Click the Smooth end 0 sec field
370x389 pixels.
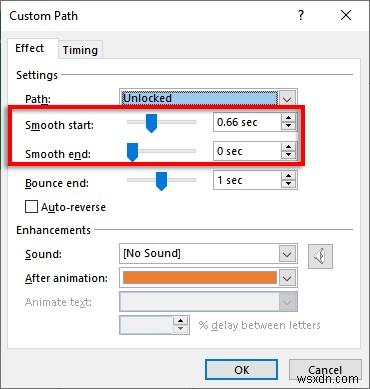click(247, 151)
